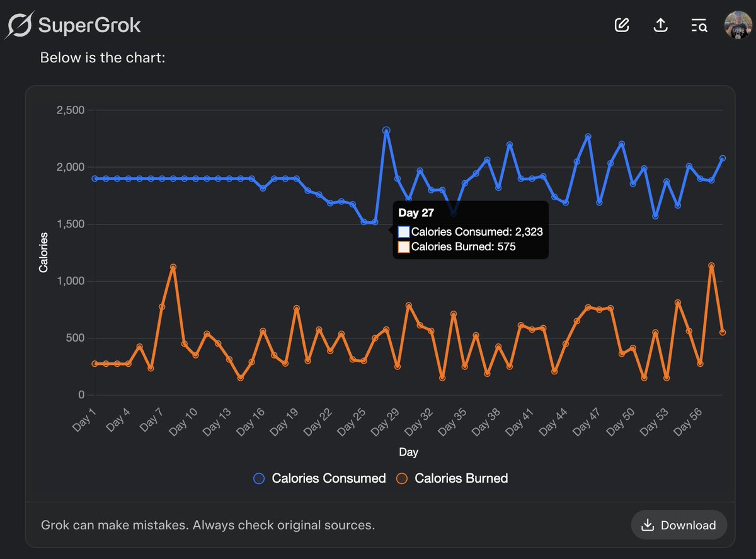The height and width of the screenshot is (559, 756).
Task: Click the orange swatch next to Calories Burned: 575
Action: click(x=404, y=246)
